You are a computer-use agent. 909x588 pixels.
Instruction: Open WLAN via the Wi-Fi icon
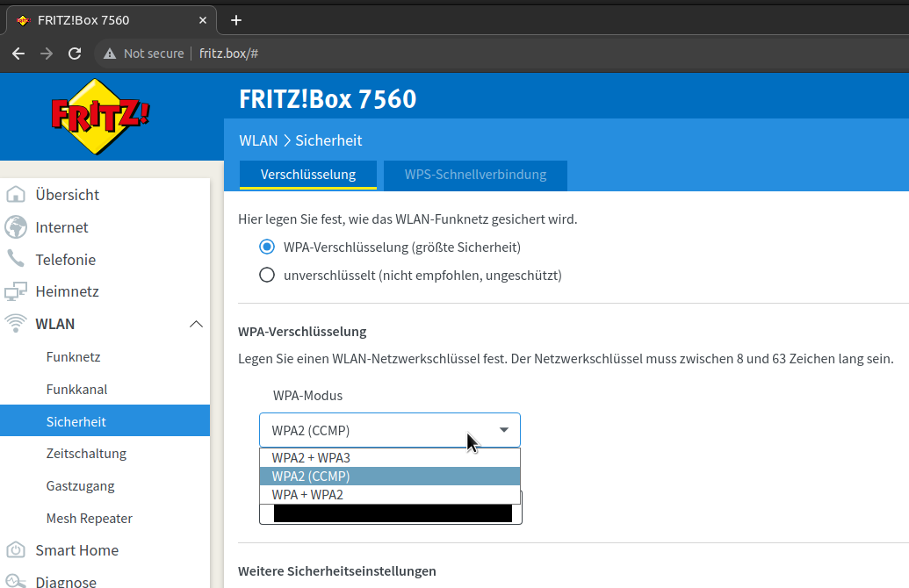[17, 323]
